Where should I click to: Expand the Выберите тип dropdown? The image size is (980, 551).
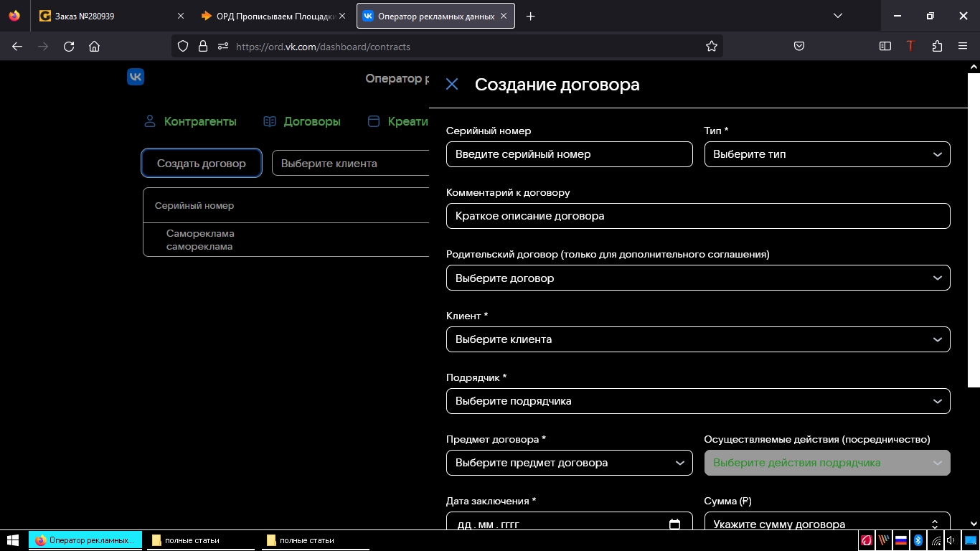(827, 154)
